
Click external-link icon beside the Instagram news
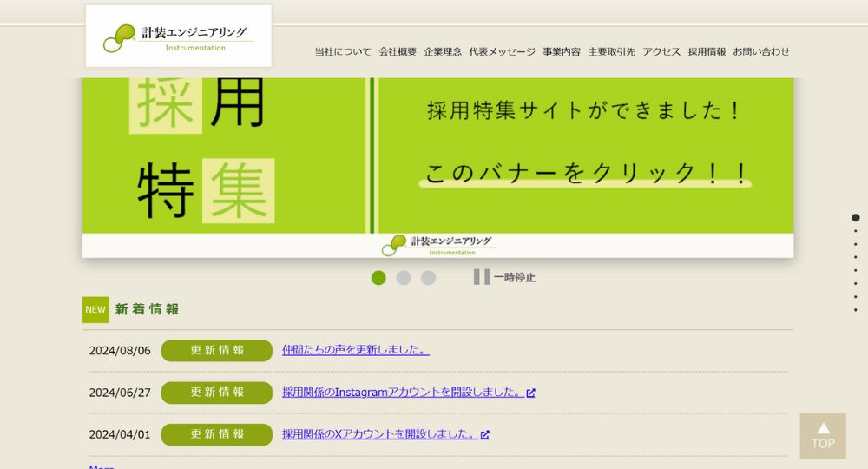tap(530, 393)
